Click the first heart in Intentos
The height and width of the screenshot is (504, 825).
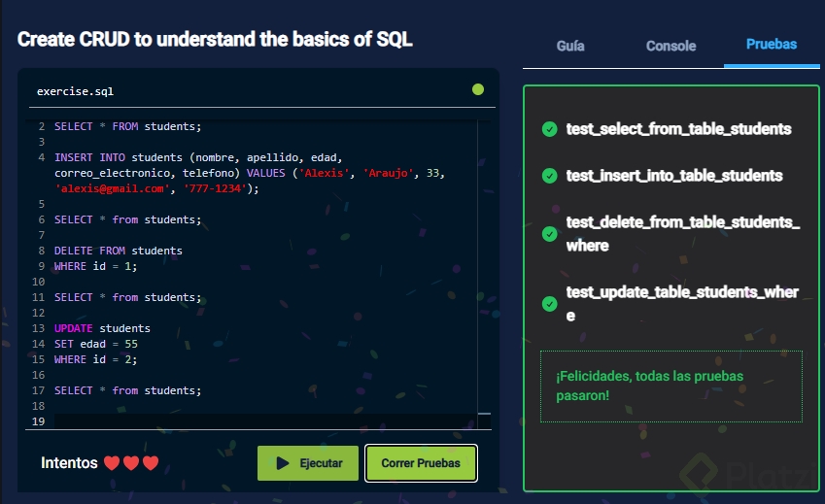pos(111,463)
